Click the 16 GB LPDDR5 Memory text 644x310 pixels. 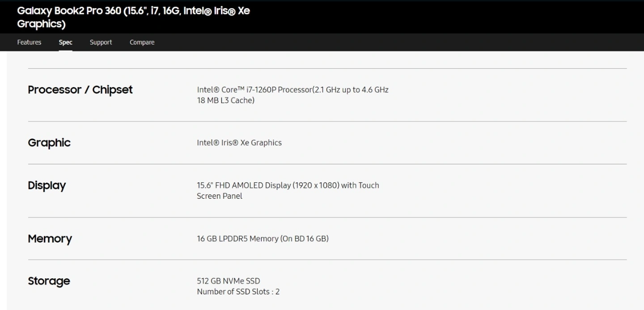tap(237, 239)
